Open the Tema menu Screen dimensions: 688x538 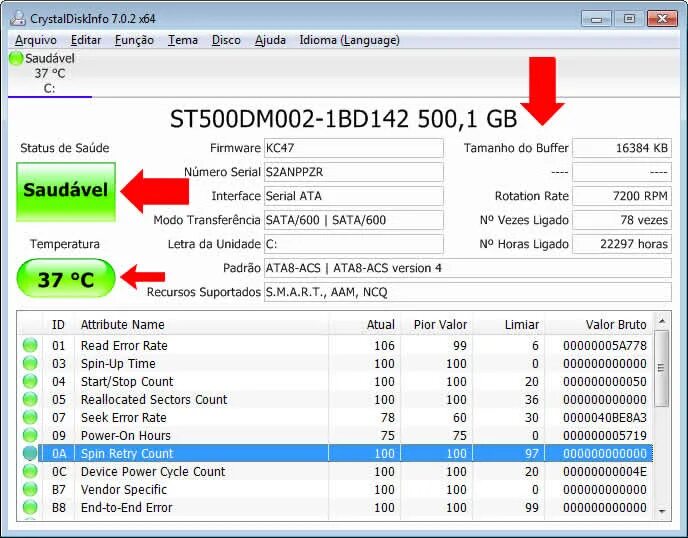click(183, 40)
